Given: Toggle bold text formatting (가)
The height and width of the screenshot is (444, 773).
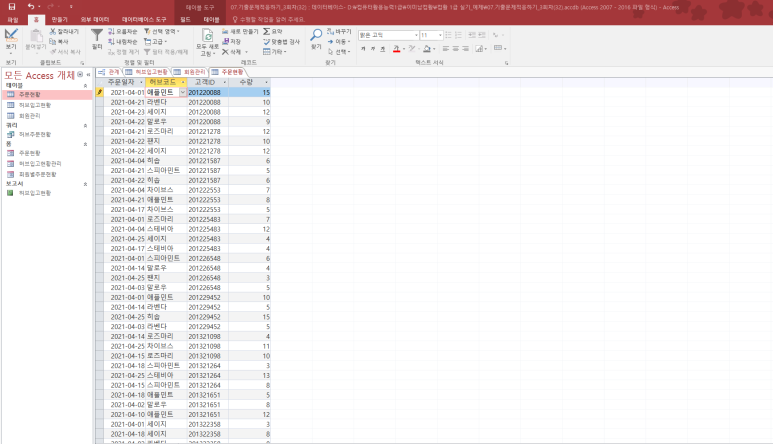Looking at the screenshot, I should point(363,48).
